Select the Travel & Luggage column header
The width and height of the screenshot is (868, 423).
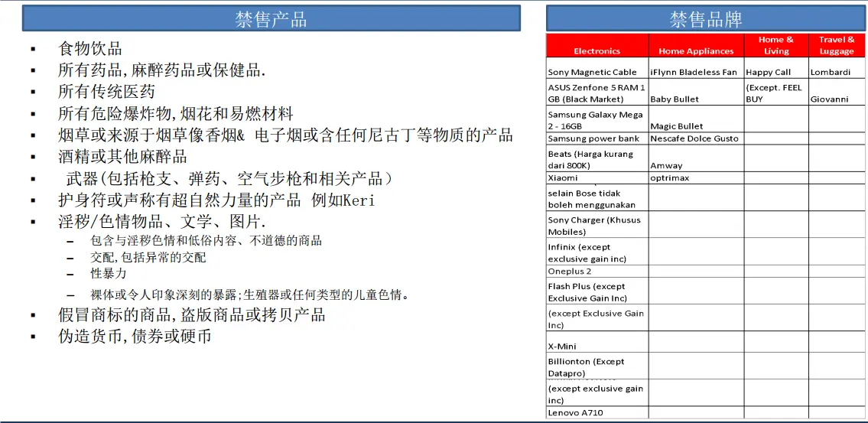pyautogui.click(x=836, y=45)
